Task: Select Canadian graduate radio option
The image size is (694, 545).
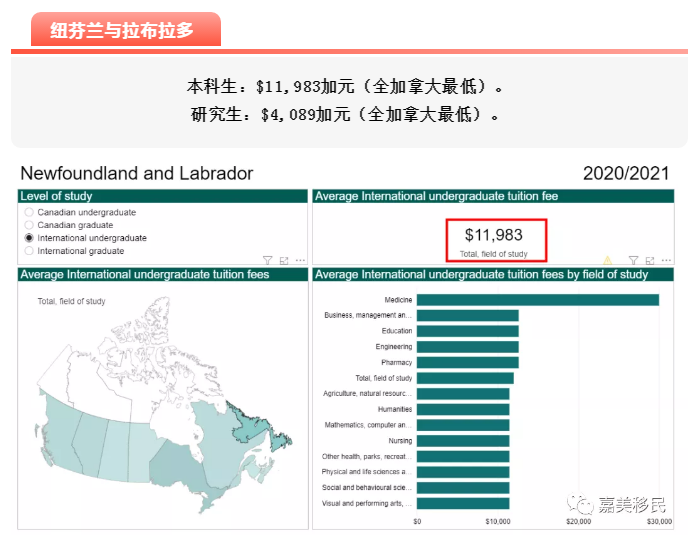Action: point(29,226)
